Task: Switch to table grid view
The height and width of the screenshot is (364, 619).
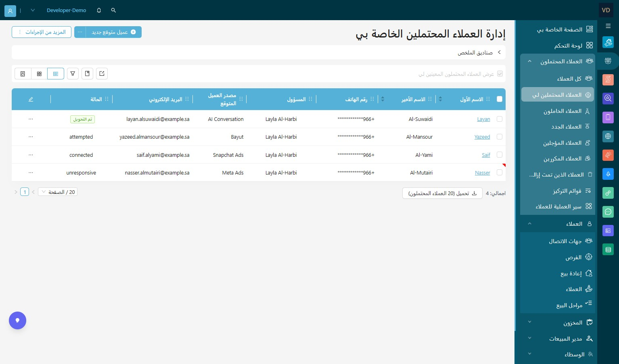Action: pyautogui.click(x=56, y=74)
